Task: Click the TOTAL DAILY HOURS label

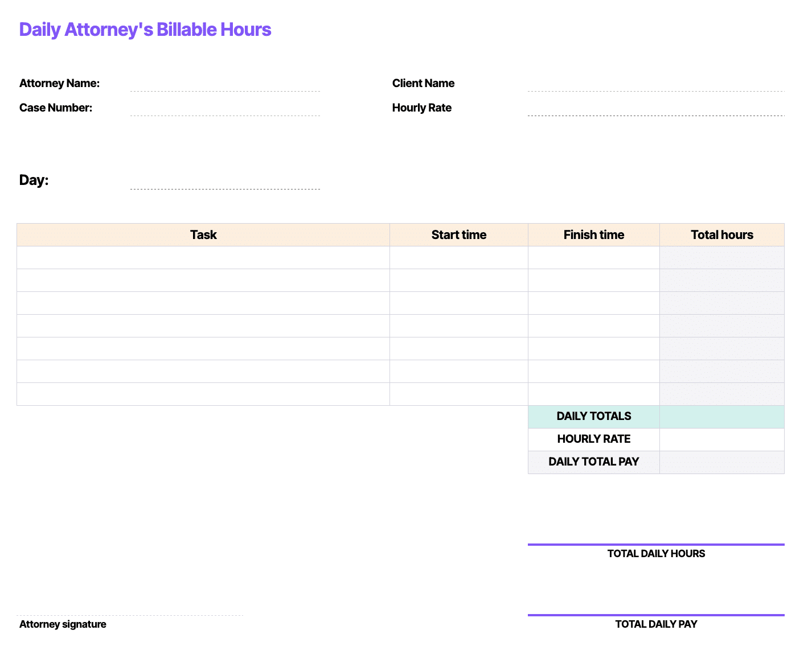Action: [x=656, y=554]
